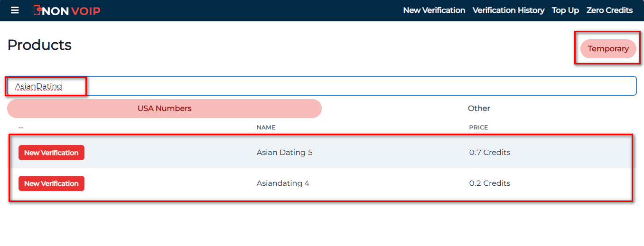Click the Asian Dating 5 name cell
644x246 pixels.
[x=284, y=153]
